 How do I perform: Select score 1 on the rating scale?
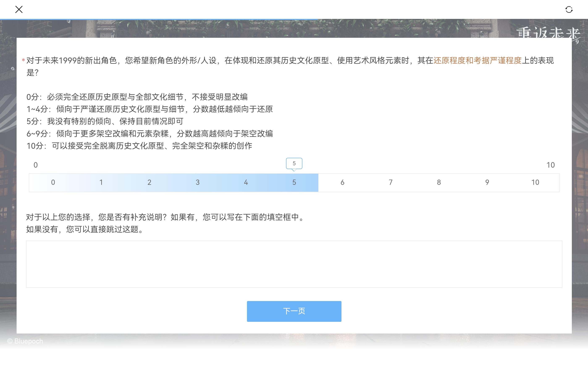[101, 182]
